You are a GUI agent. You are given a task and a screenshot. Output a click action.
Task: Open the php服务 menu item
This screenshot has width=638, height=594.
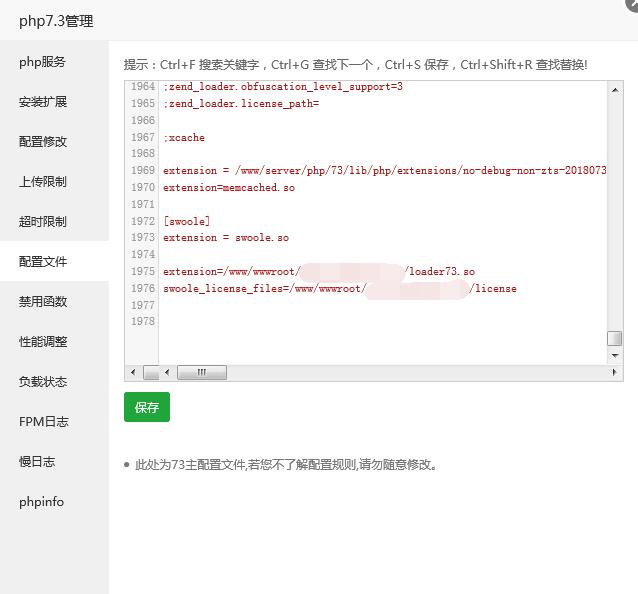pyautogui.click(x=42, y=62)
